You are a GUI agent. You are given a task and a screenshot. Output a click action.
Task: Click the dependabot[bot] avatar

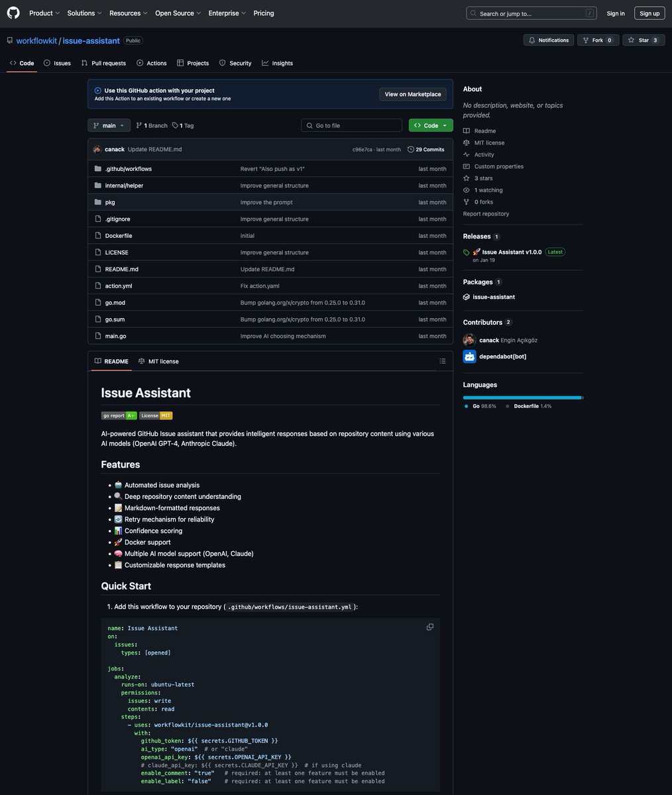[x=469, y=356]
